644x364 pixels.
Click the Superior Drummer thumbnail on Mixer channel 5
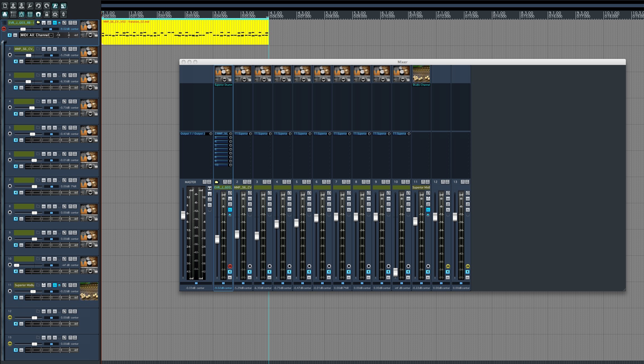(302, 74)
